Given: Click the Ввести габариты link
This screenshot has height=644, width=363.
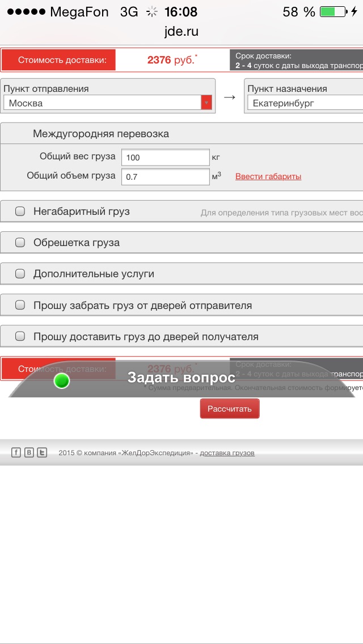Looking at the screenshot, I should 268,176.
